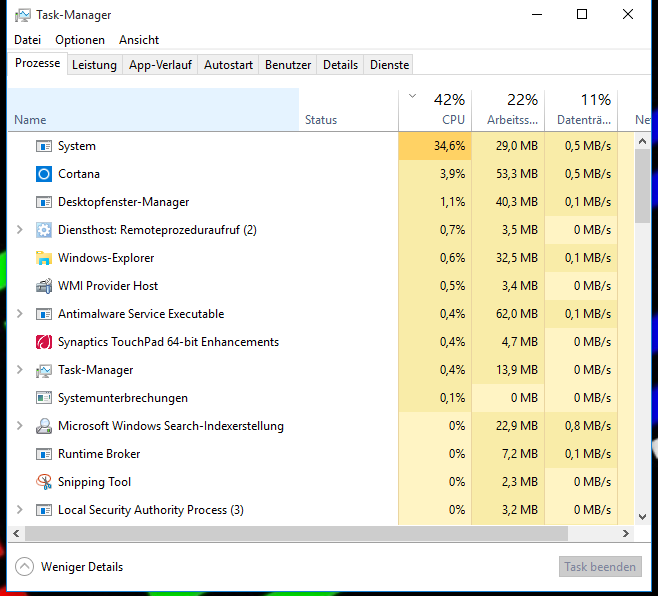
Task: Switch to the Details tab
Action: click(x=340, y=65)
